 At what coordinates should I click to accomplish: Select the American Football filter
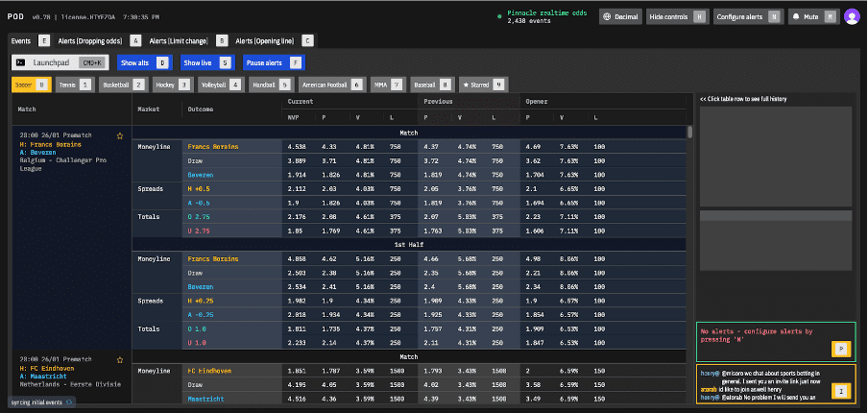tap(332, 85)
